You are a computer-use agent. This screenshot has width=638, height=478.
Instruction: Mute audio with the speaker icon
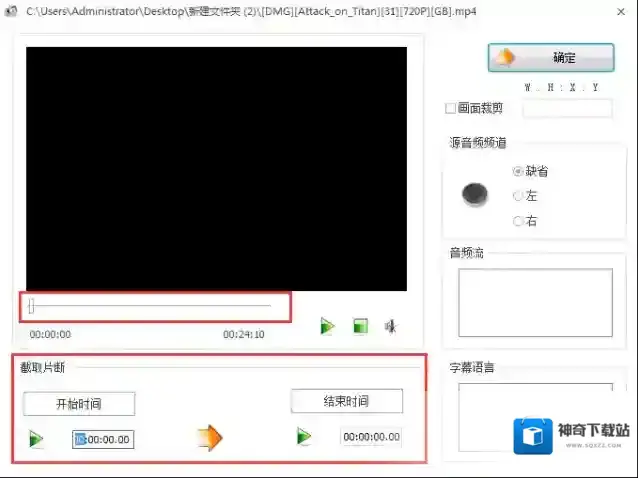[x=391, y=326]
